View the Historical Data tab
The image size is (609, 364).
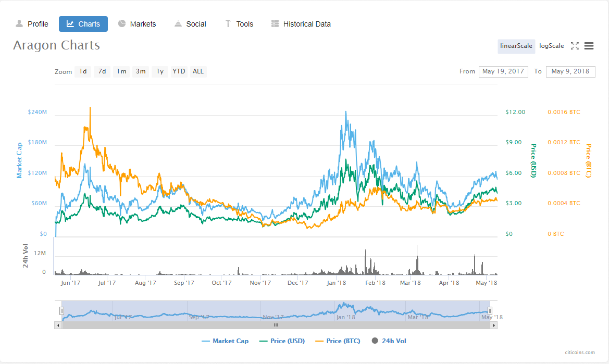click(301, 24)
